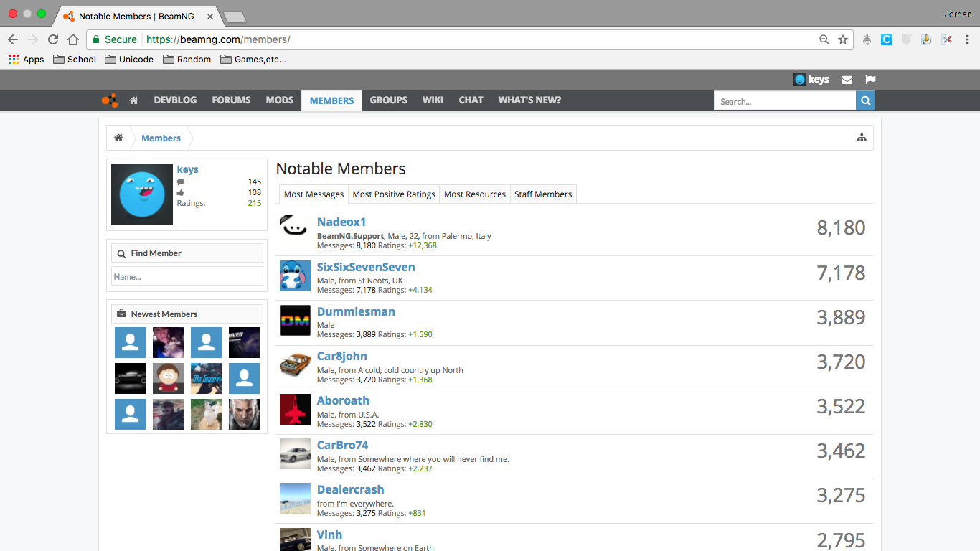Open Aboroath's red jet avatar
Screen dimensions: 980x551
pyautogui.click(x=295, y=409)
